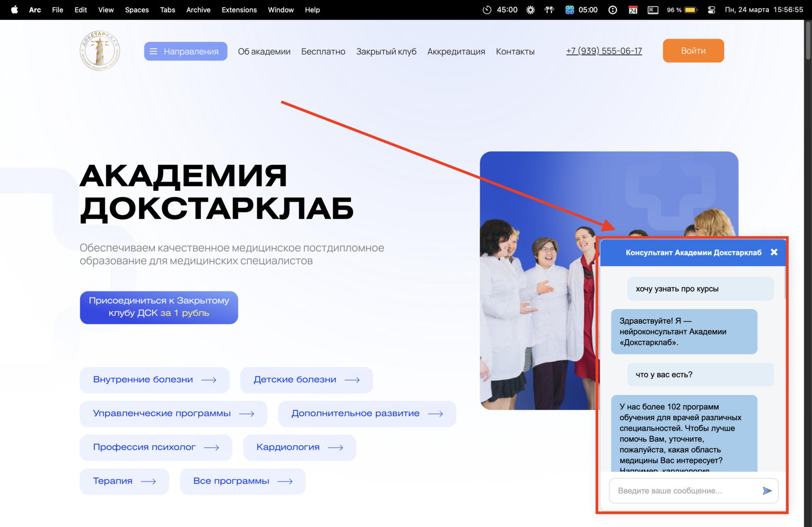Open the Tabs menu
Screen dimensions: 812x527
point(168,10)
